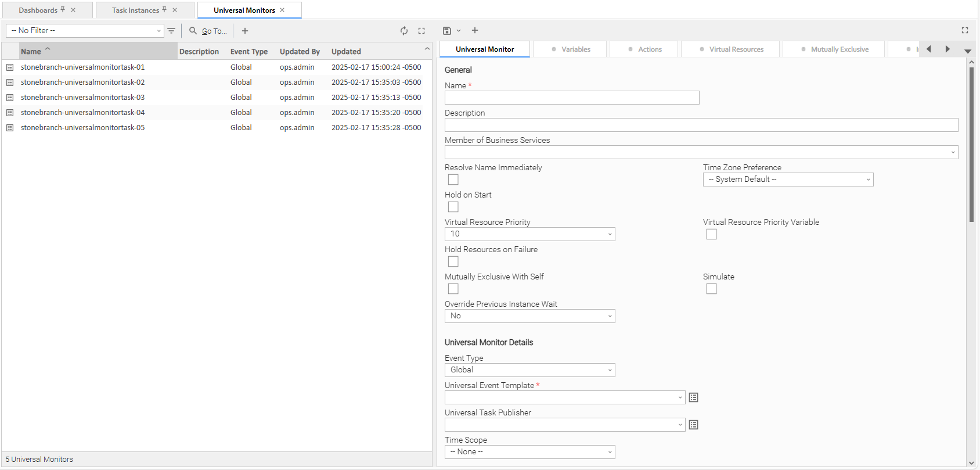Open the Task Instances tab
The height and width of the screenshot is (470, 980).
click(x=136, y=10)
